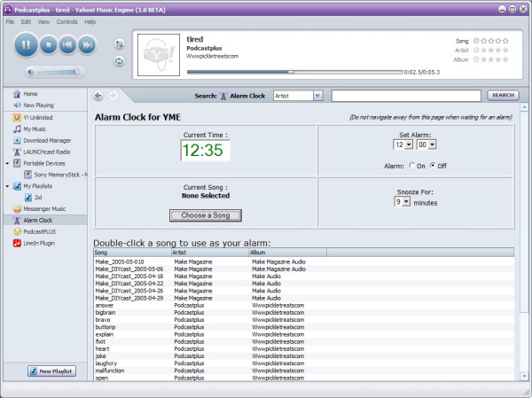Seek within the track progress bar
This screenshot has width=532, height=398.
click(x=294, y=72)
